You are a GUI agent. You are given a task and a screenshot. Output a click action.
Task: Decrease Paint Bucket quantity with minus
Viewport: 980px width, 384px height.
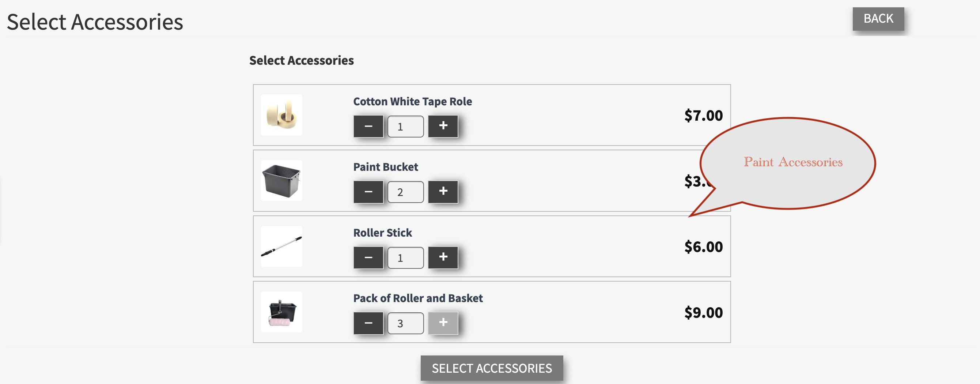tap(368, 191)
